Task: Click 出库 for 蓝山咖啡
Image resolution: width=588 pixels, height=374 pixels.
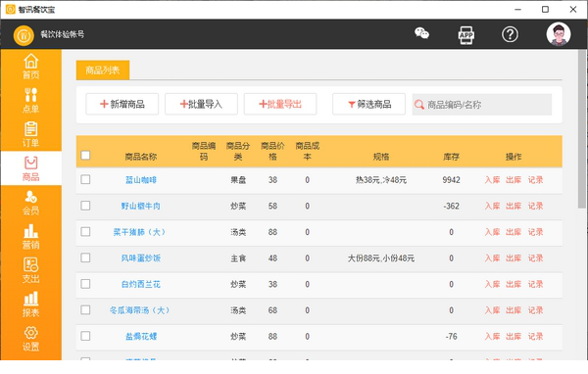Action: tap(514, 180)
